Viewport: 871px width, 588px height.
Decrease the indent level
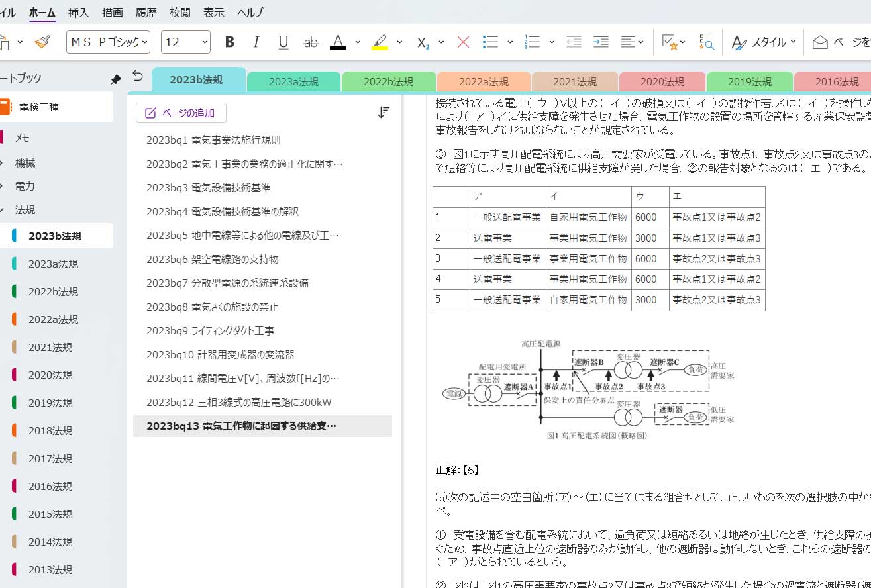click(x=574, y=42)
